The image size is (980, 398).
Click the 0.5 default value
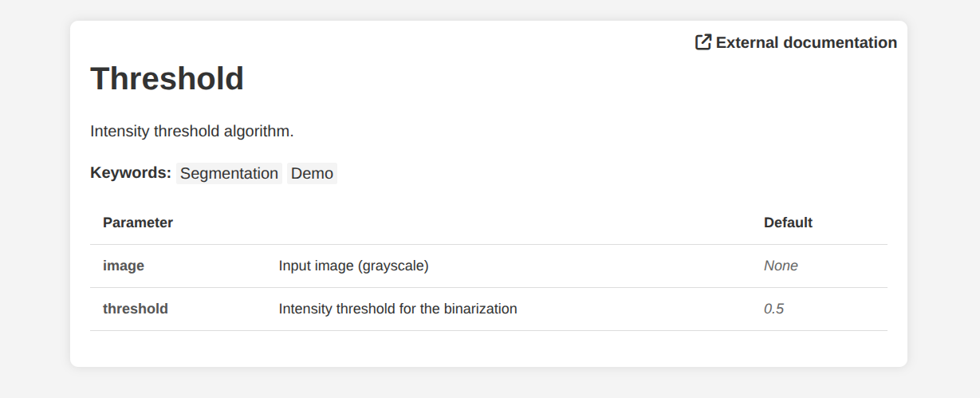point(774,309)
